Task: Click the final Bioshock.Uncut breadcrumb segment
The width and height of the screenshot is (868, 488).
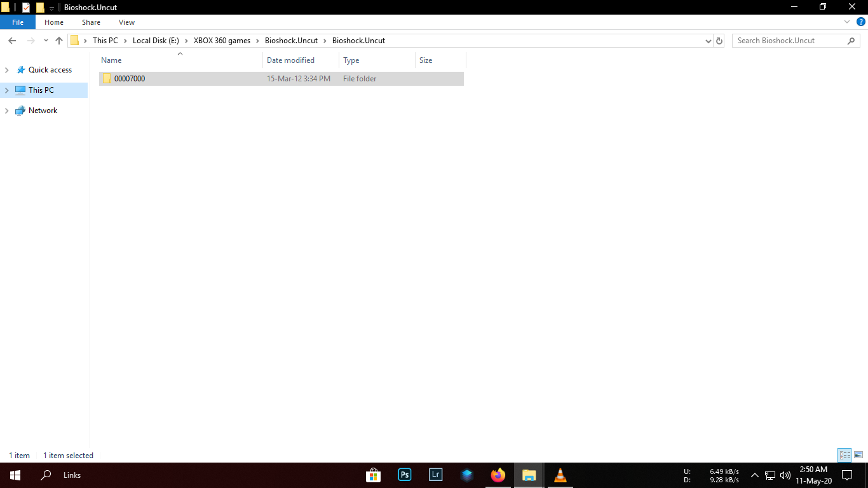Action: pyautogui.click(x=358, y=41)
